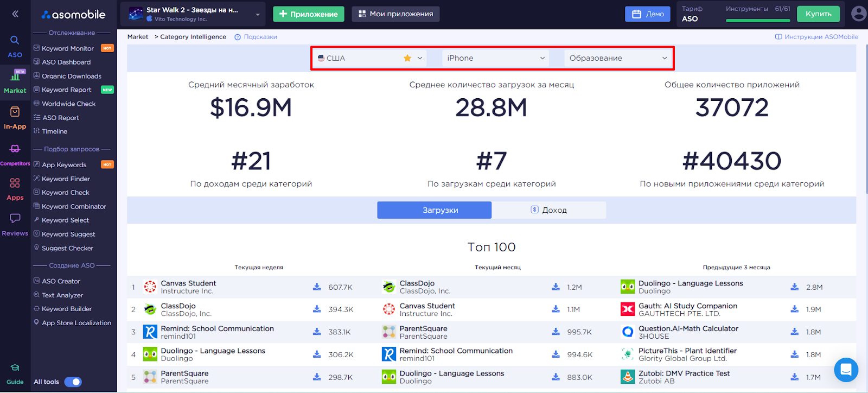Open Keyword Report in sidebar
The height and width of the screenshot is (393, 868).
[x=67, y=90]
